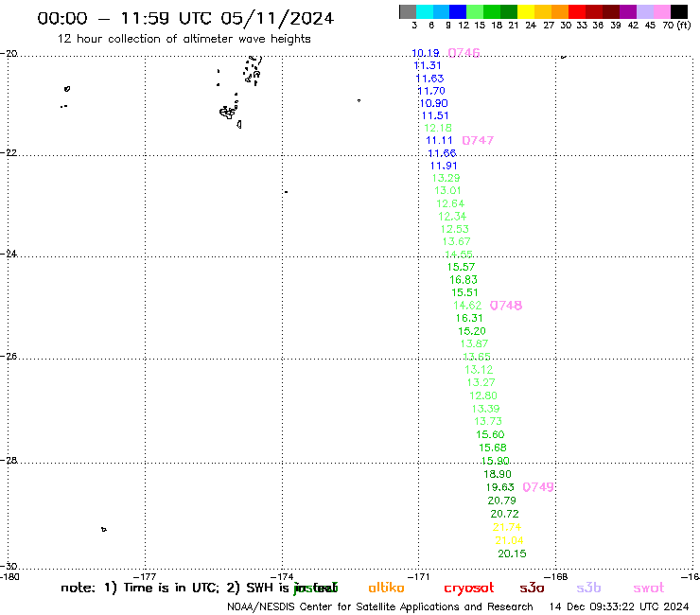Click the 12.34 wave height reading

click(452, 217)
